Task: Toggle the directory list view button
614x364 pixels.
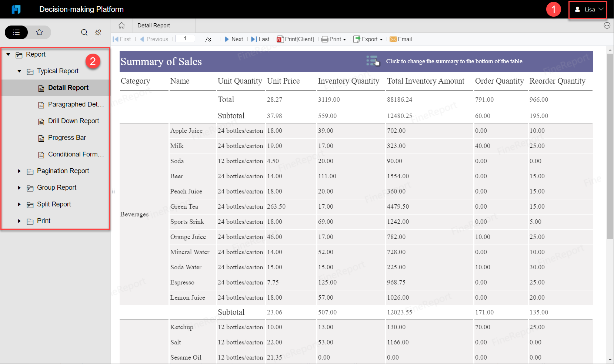Action: (x=16, y=33)
